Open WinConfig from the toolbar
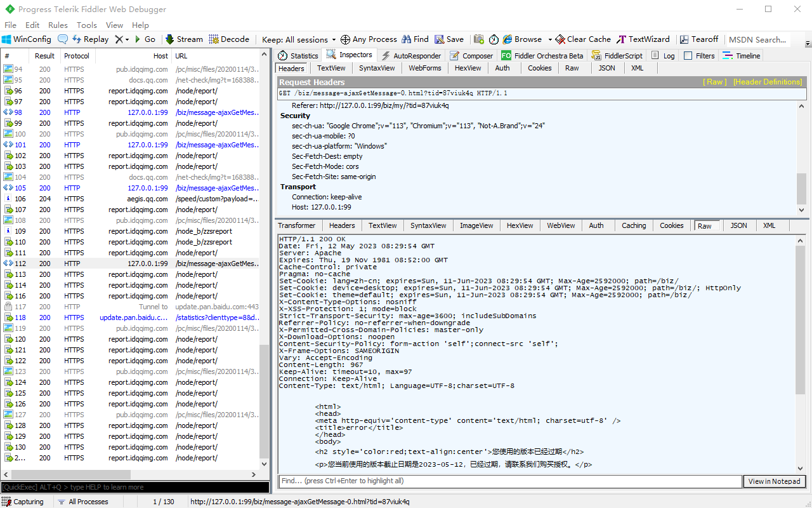Screen dimensions: 812x508 (27, 39)
